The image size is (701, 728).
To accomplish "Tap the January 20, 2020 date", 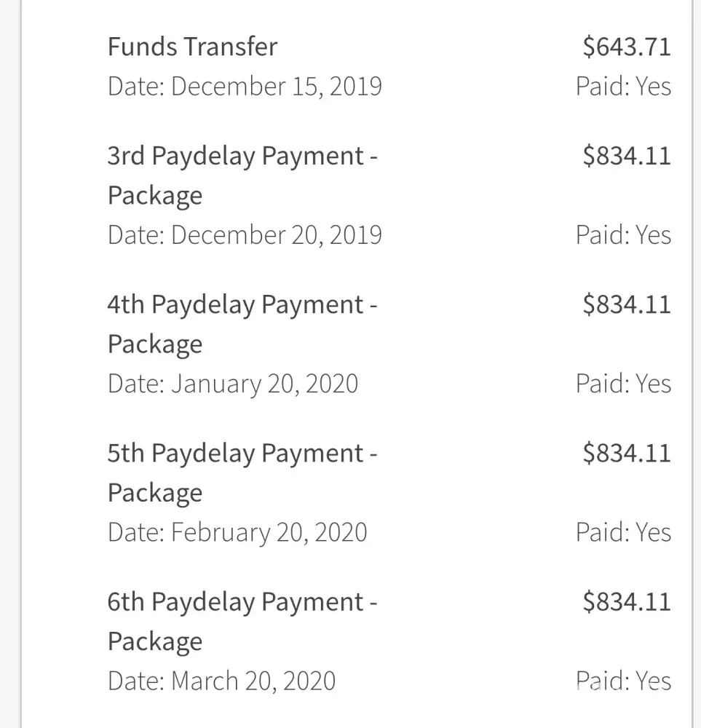I will (233, 384).
